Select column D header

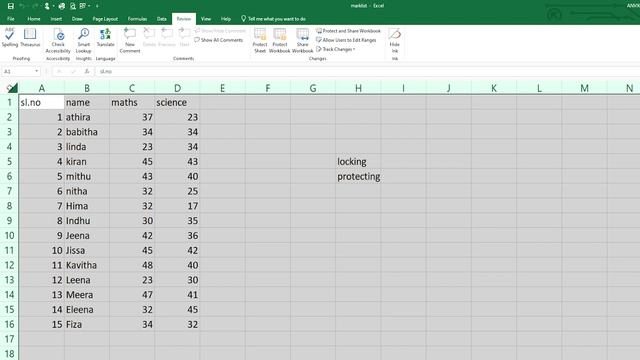(177, 88)
